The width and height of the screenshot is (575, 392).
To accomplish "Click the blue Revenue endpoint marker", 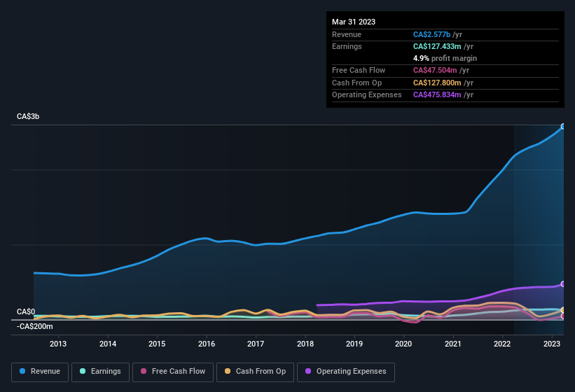I will point(563,127).
